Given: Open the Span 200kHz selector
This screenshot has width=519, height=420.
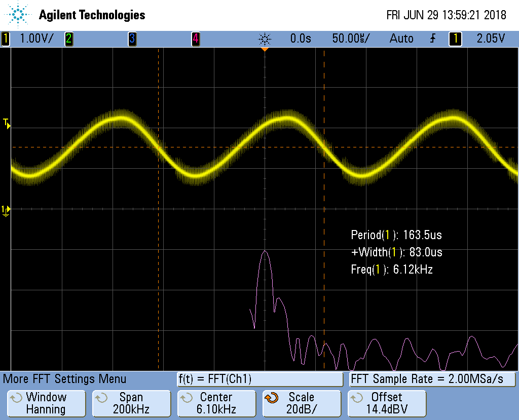Looking at the screenshot, I should tap(131, 403).
